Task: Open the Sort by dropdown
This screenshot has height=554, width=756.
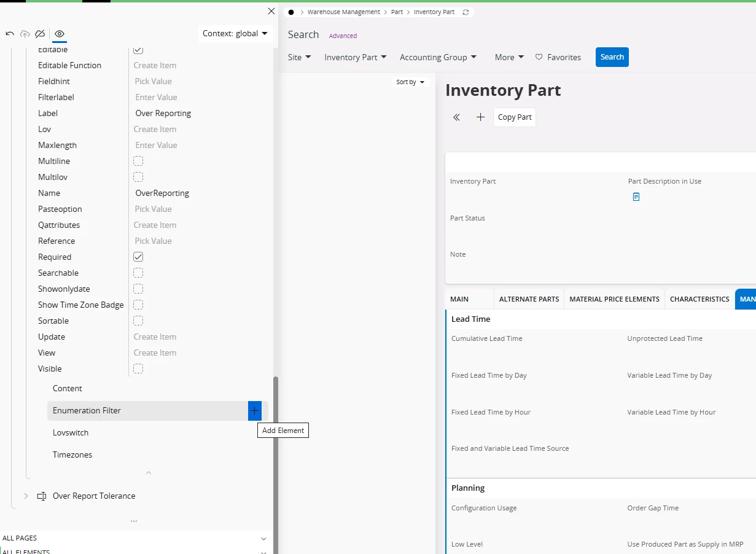Action: tap(410, 82)
